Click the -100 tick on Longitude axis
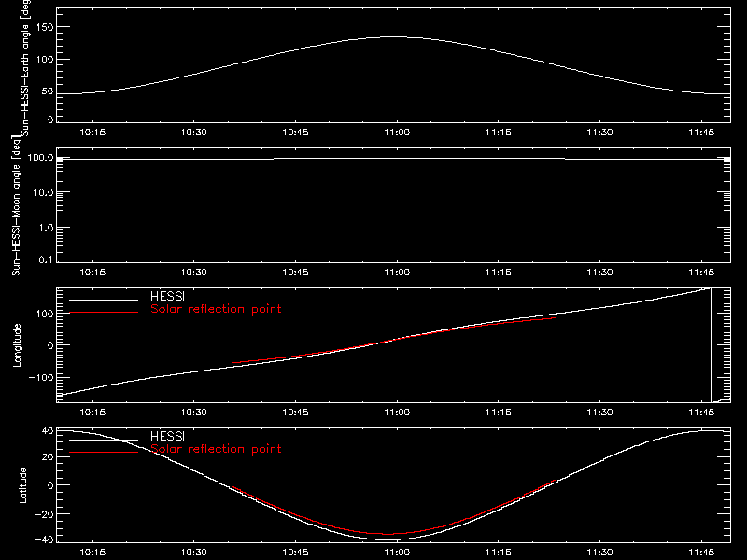The height and width of the screenshot is (560, 747). (x=41, y=378)
